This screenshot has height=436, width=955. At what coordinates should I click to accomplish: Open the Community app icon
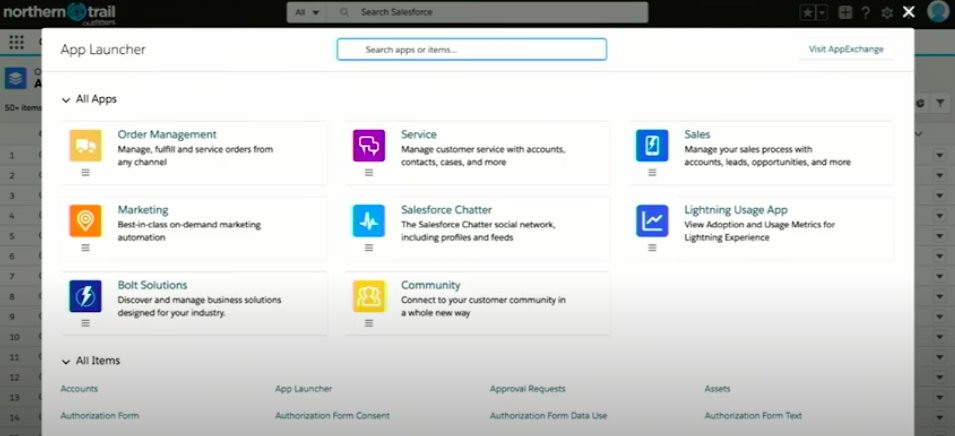coord(368,297)
